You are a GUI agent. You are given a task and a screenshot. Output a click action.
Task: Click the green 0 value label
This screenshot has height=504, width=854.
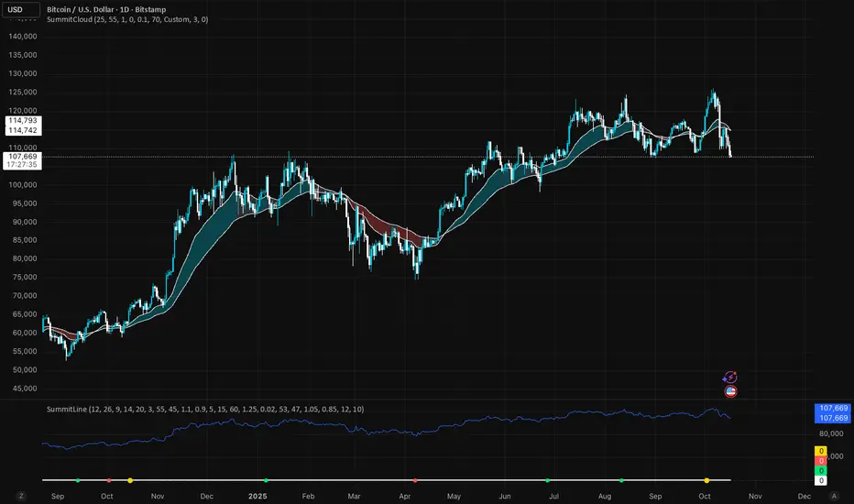tap(821, 470)
